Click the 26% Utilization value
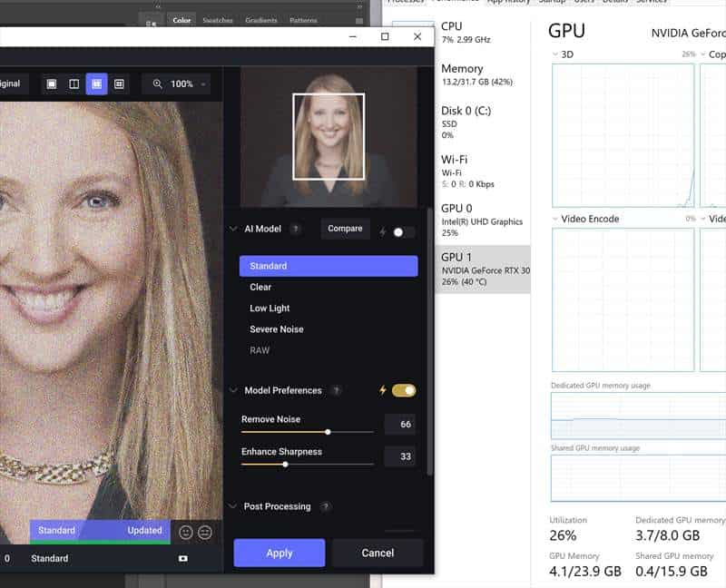 tap(563, 535)
